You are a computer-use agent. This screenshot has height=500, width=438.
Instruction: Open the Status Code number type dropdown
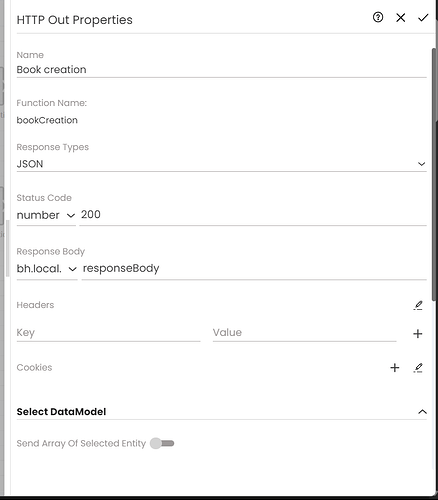(46, 215)
